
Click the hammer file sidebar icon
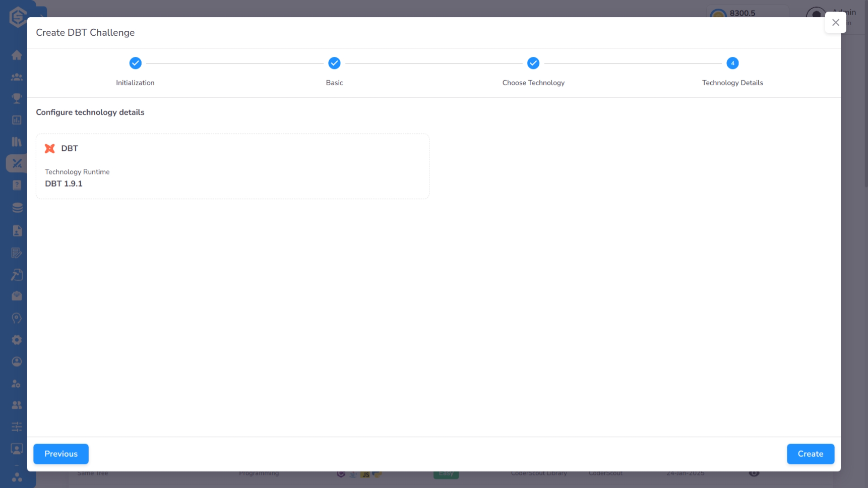[17, 275]
